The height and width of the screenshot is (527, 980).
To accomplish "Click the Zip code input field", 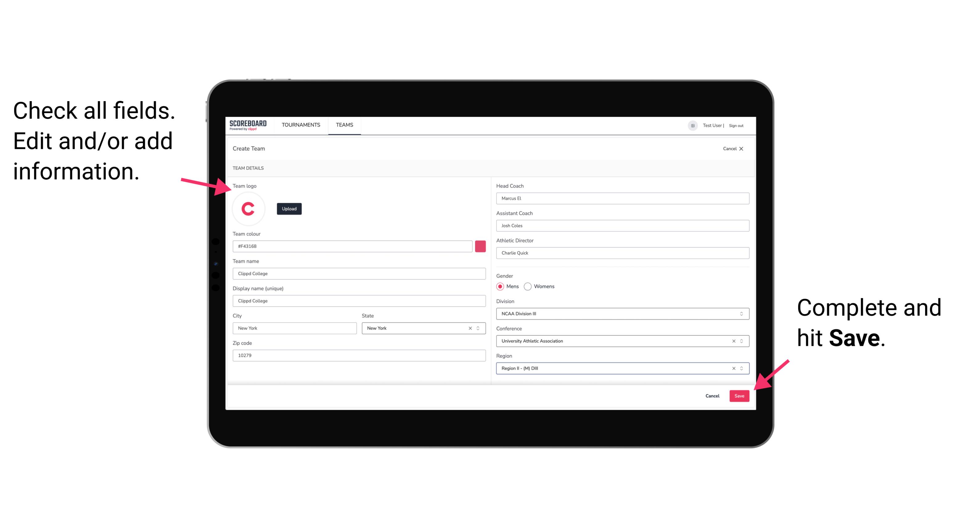I will 359,355.
